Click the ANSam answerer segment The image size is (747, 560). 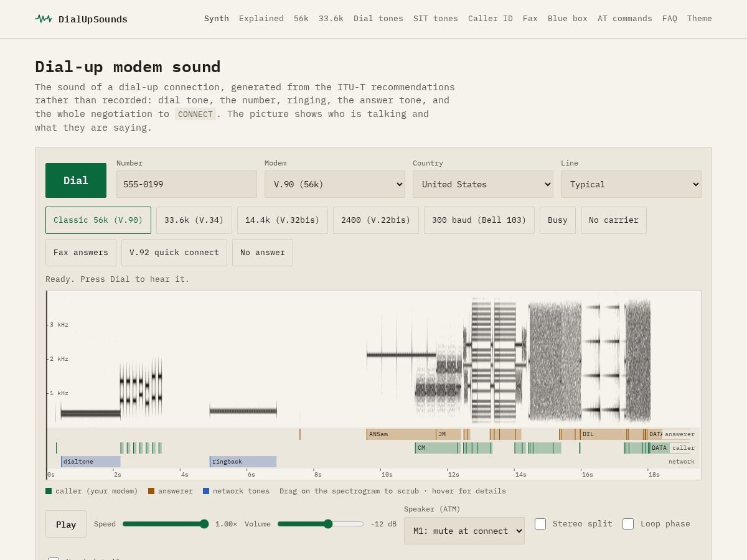coord(401,434)
